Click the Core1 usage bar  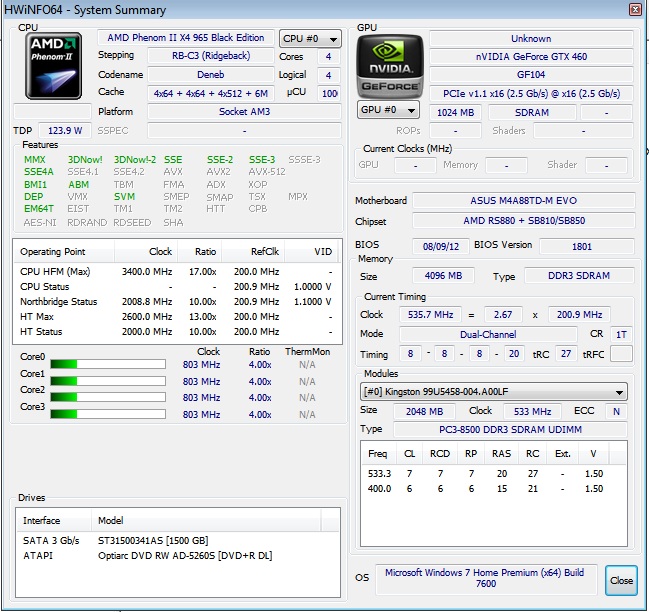108,381
